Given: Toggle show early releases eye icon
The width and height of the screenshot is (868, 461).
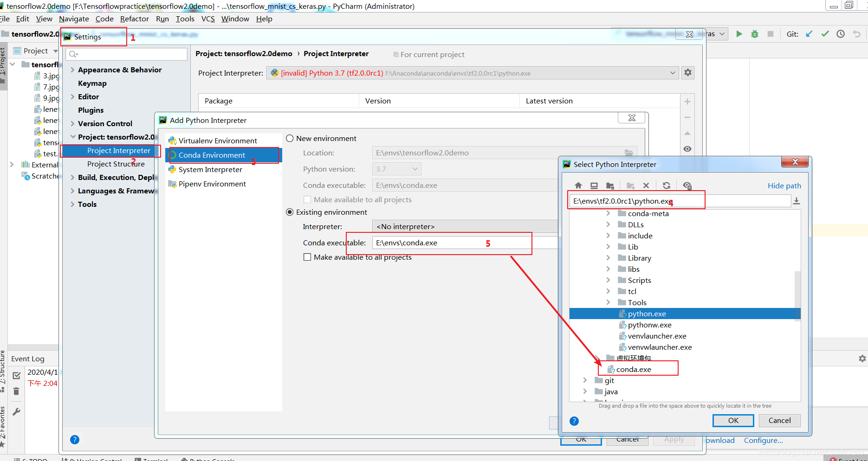Looking at the screenshot, I should [x=687, y=149].
